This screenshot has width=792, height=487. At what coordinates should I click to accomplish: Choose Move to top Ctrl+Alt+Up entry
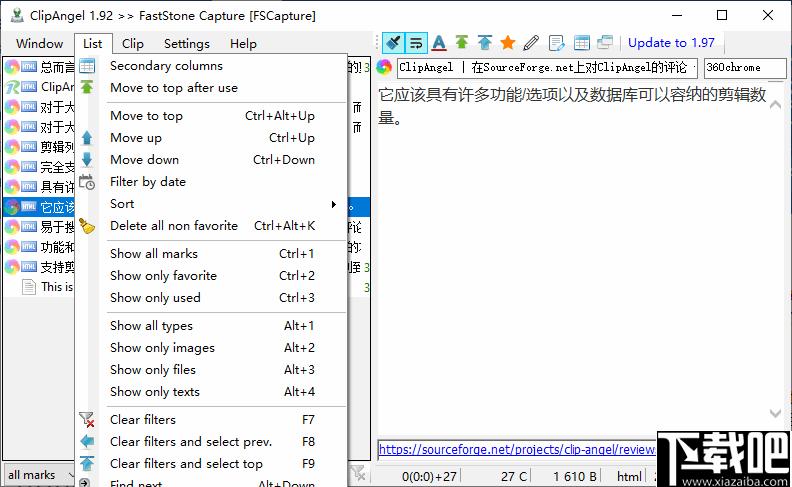tap(211, 116)
